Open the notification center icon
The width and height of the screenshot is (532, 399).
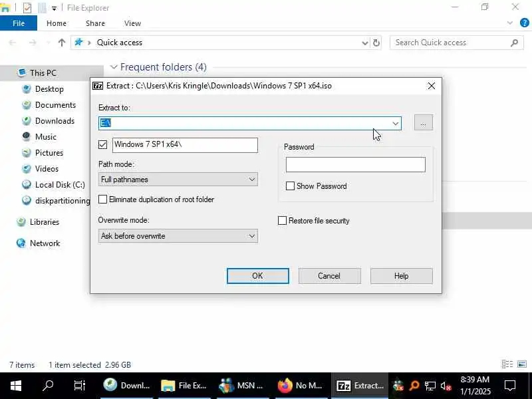point(509,386)
